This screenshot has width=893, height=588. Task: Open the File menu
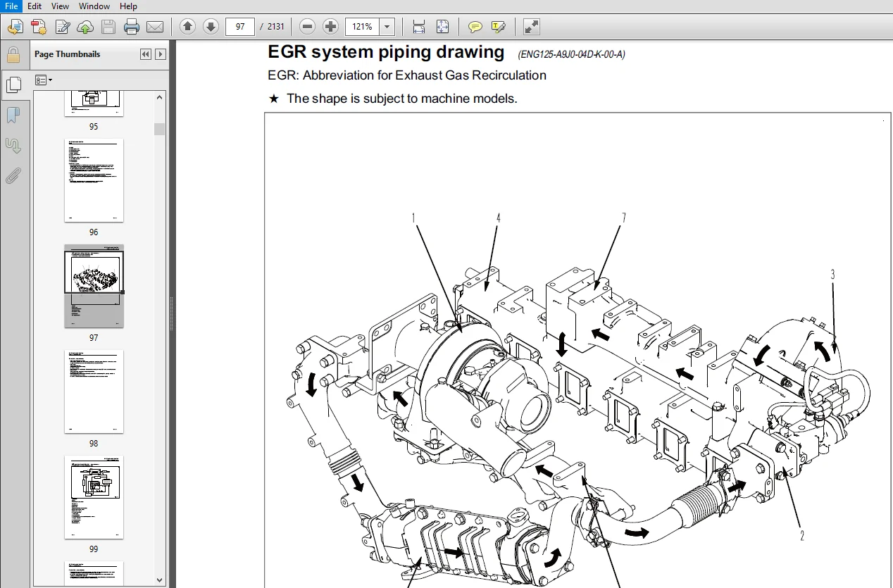pyautogui.click(x=11, y=6)
